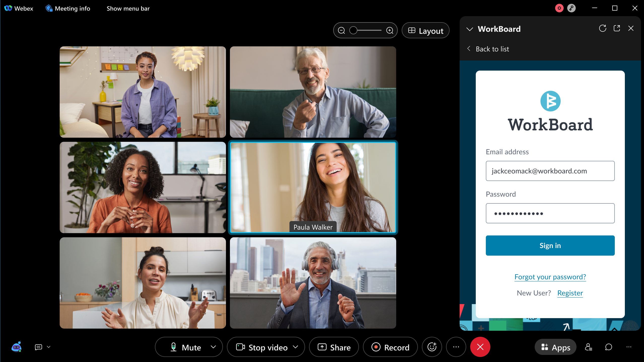Select Paula Walker's video tile
This screenshot has width=644, height=362.
(313, 187)
